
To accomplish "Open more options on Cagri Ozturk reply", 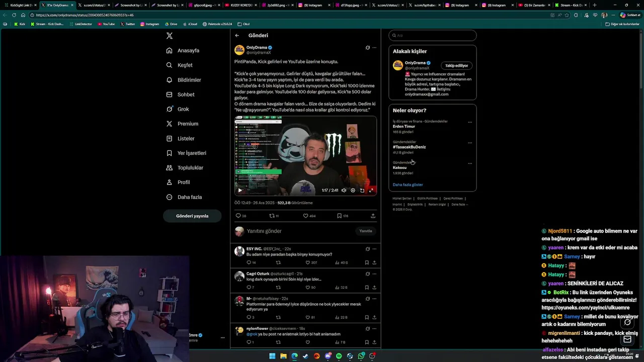I will click(374, 274).
